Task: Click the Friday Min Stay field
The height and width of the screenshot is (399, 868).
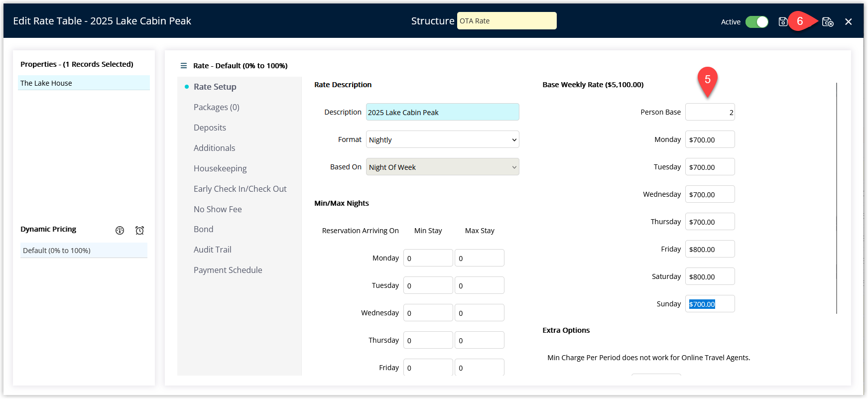Action: click(428, 367)
